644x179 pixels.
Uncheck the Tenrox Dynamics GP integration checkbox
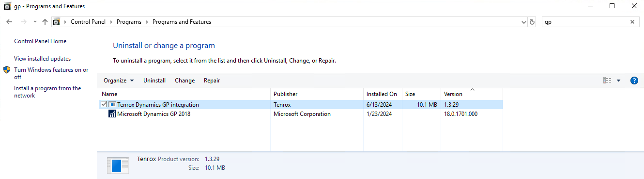[104, 104]
